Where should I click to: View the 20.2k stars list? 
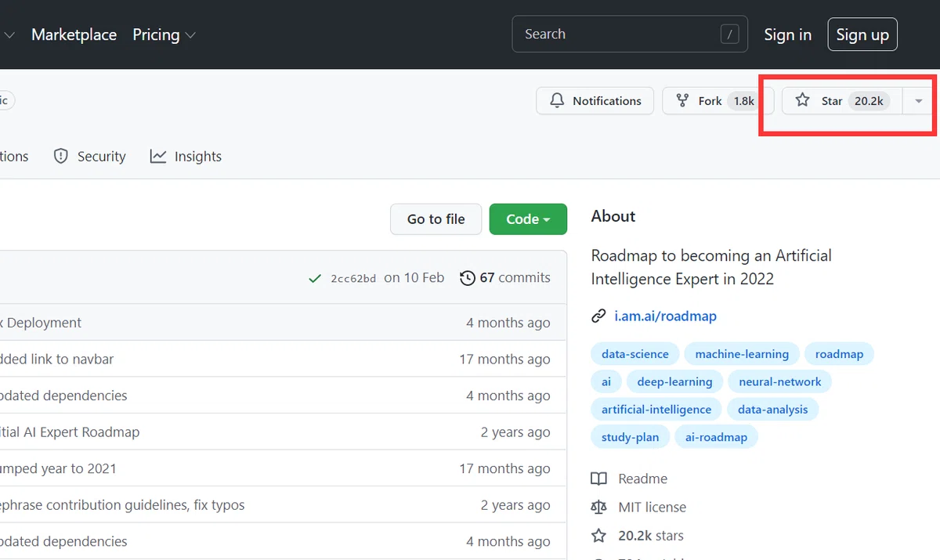(x=637, y=537)
